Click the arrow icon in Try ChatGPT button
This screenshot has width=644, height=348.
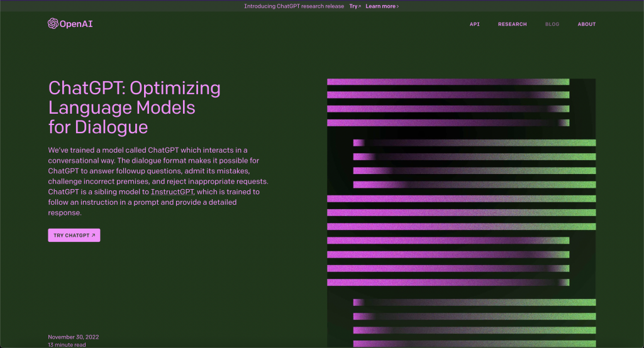[93, 236]
